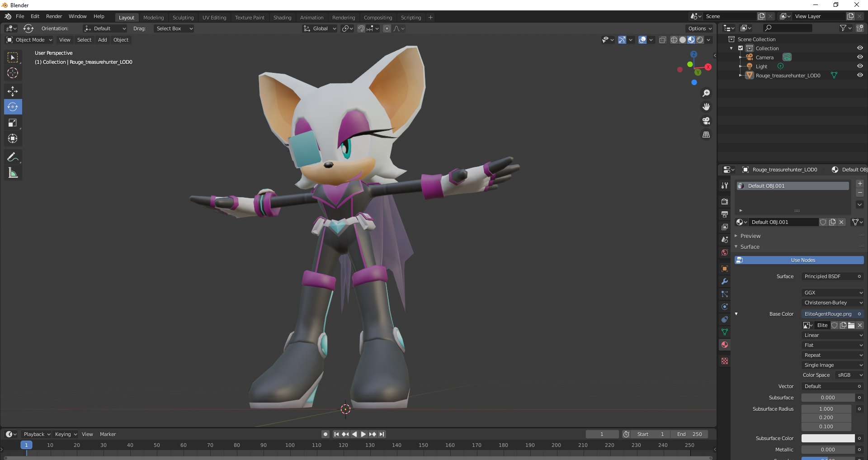
Task: Open the Object Data properties tab
Action: 725,332
